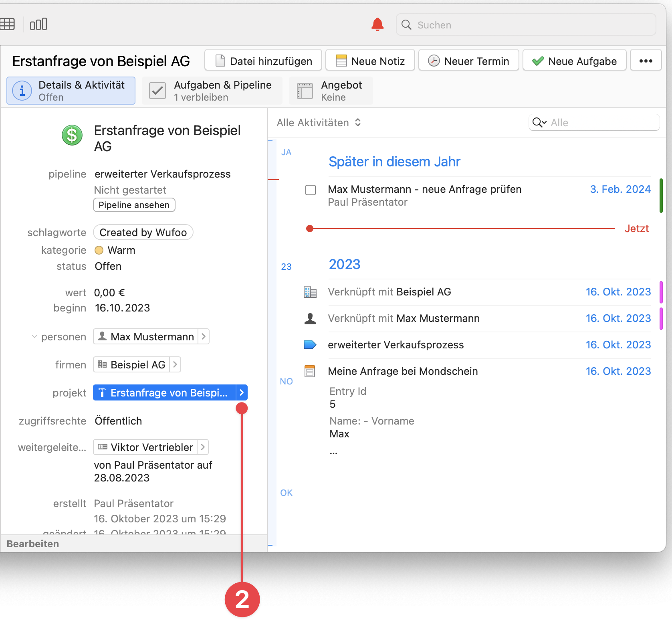
Task: Switch to the bar chart view icon
Action: pyautogui.click(x=38, y=24)
